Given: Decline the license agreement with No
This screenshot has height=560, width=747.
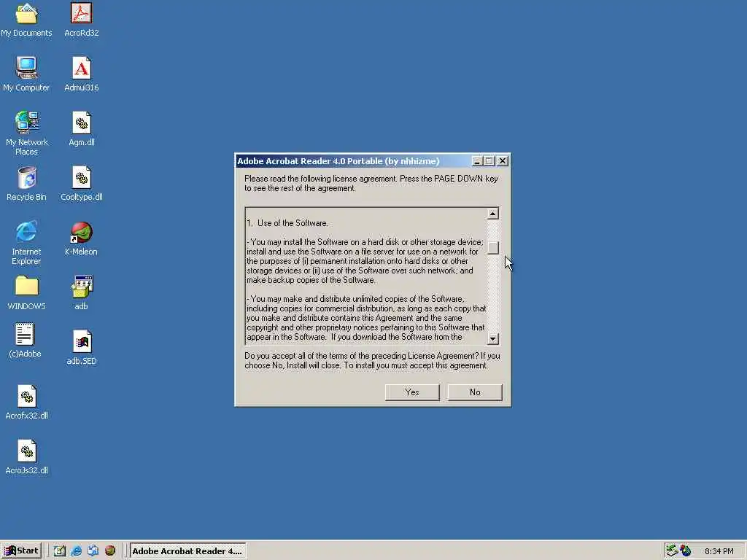Looking at the screenshot, I should point(475,392).
